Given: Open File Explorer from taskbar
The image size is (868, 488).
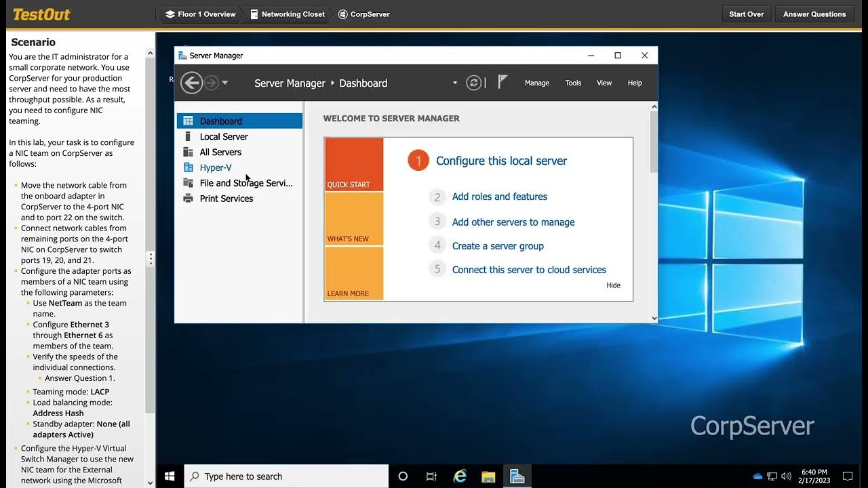Looking at the screenshot, I should [488, 476].
